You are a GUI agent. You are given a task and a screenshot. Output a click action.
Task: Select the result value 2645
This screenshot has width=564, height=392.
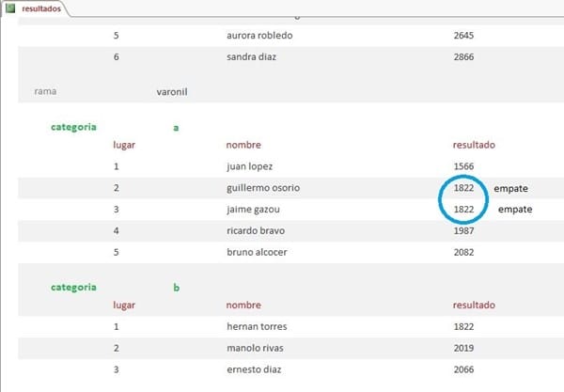pos(464,36)
